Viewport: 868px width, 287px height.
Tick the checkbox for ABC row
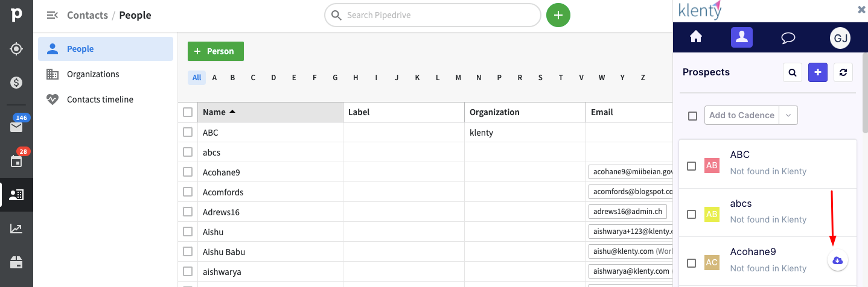coord(188,132)
